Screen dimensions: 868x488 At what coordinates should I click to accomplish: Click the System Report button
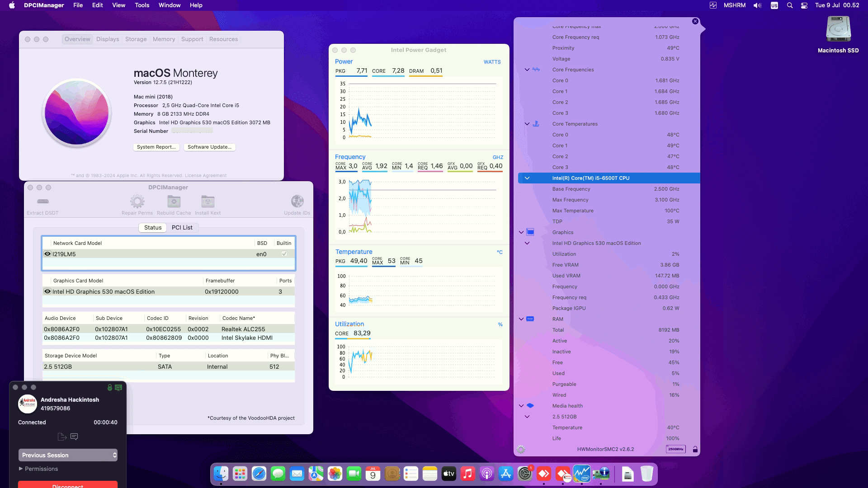[x=156, y=147]
